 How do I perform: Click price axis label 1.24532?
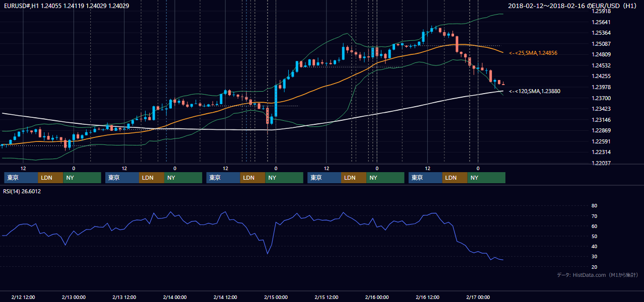point(601,65)
